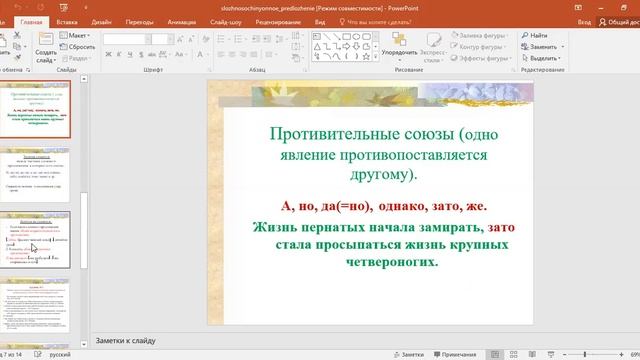
Task: Click the Общий доступ share button
Action: (x=619, y=22)
